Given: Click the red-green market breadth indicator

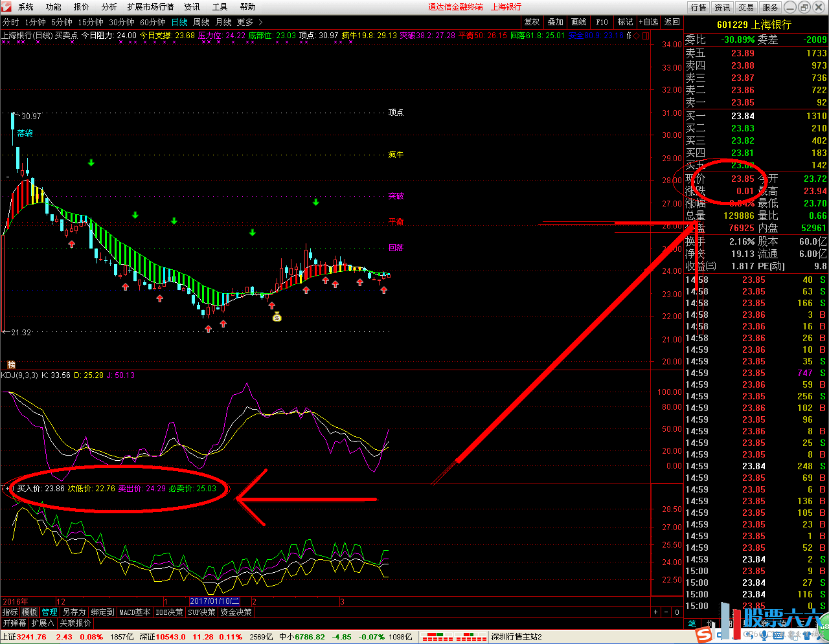Looking at the screenshot, I should [x=453, y=637].
